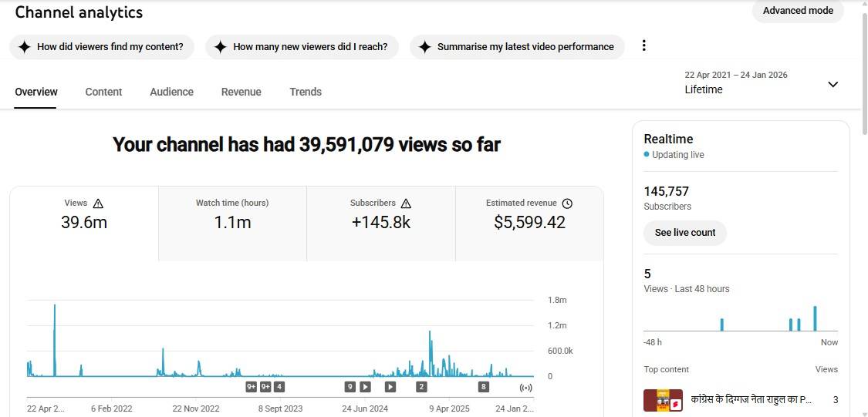Click the Advanced mode button
This screenshot has height=417, width=868.
pyautogui.click(x=798, y=11)
